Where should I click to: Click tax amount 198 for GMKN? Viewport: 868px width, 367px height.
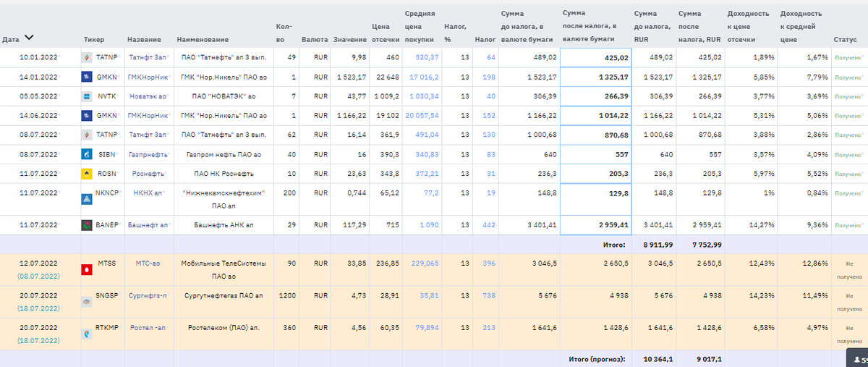(x=490, y=77)
